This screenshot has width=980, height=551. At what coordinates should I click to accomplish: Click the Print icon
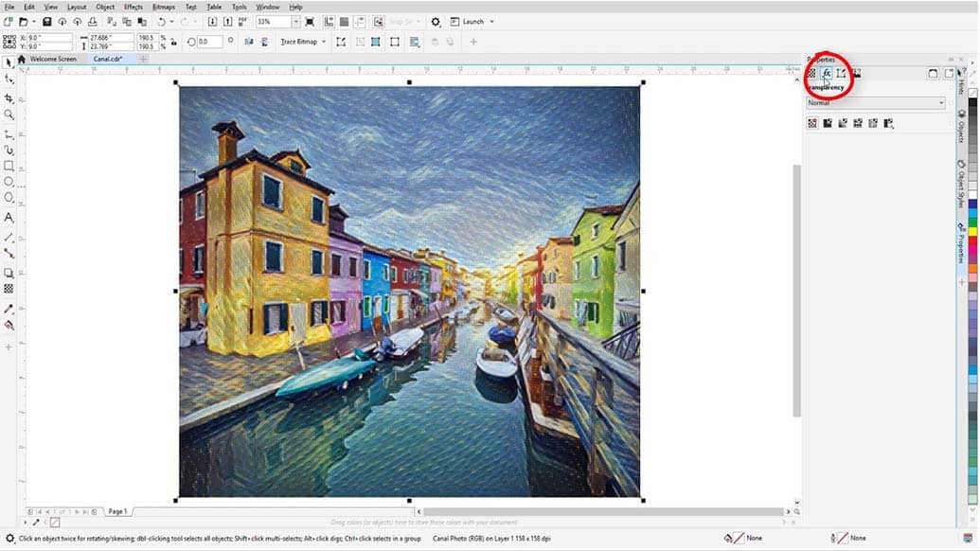pos(92,22)
